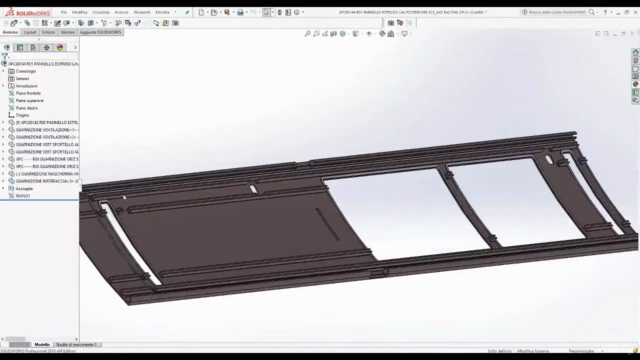The width and height of the screenshot is (640, 360).
Task: Open Design Library in task pane
Action: click(635, 60)
